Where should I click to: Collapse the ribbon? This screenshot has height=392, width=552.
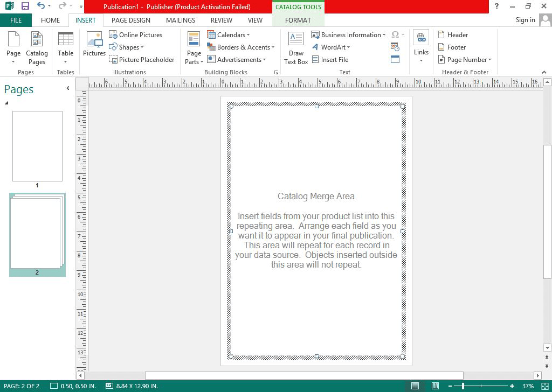point(544,72)
